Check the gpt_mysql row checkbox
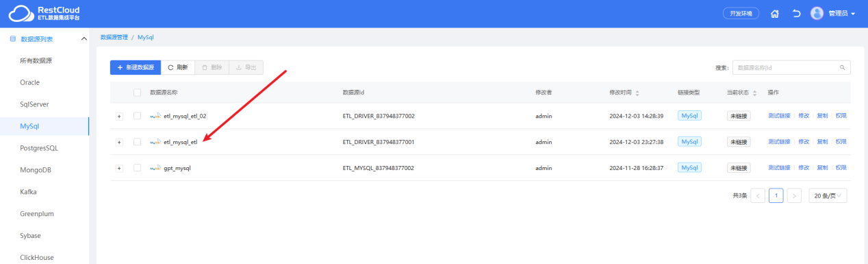 pos(137,168)
